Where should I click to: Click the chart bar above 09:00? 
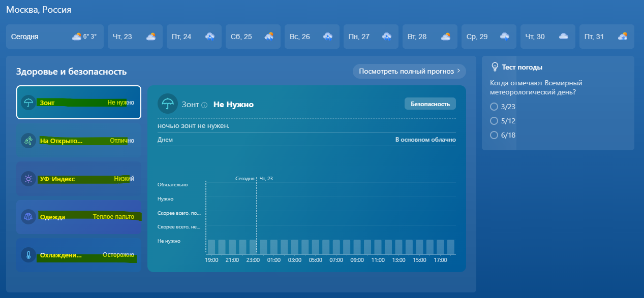[357, 247]
